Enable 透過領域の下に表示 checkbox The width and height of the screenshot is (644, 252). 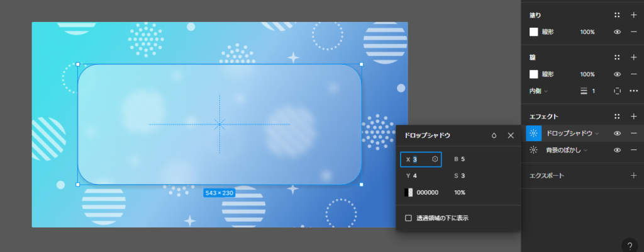(x=408, y=218)
